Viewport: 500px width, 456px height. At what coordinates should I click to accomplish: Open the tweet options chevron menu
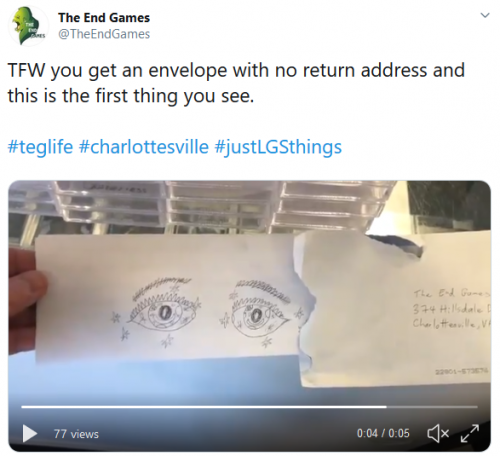tap(485, 15)
